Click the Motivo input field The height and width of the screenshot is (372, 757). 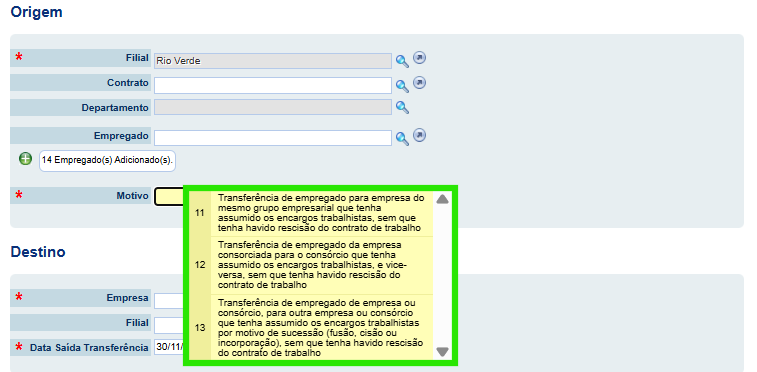coord(169,196)
